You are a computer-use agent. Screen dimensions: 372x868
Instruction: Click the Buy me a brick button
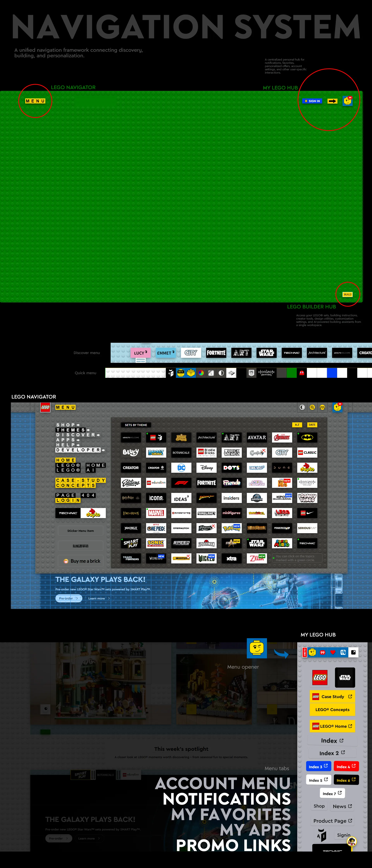click(81, 561)
